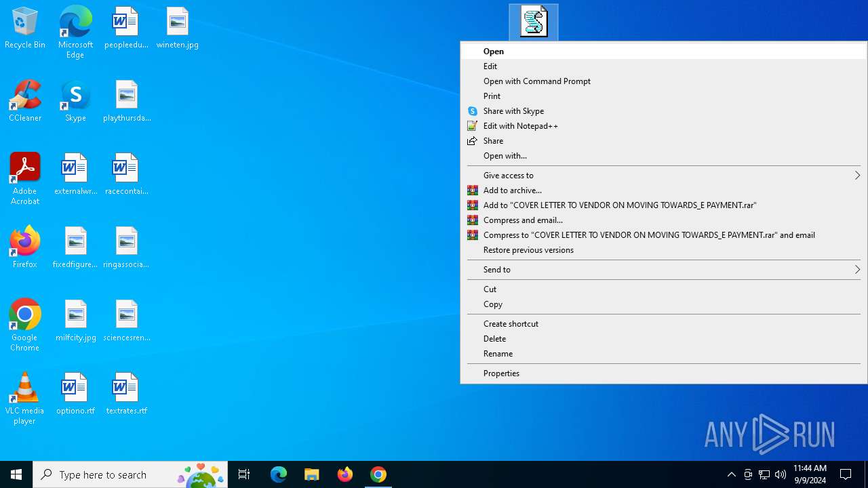Click the taskbar search box
868x488 pixels.
(x=130, y=474)
